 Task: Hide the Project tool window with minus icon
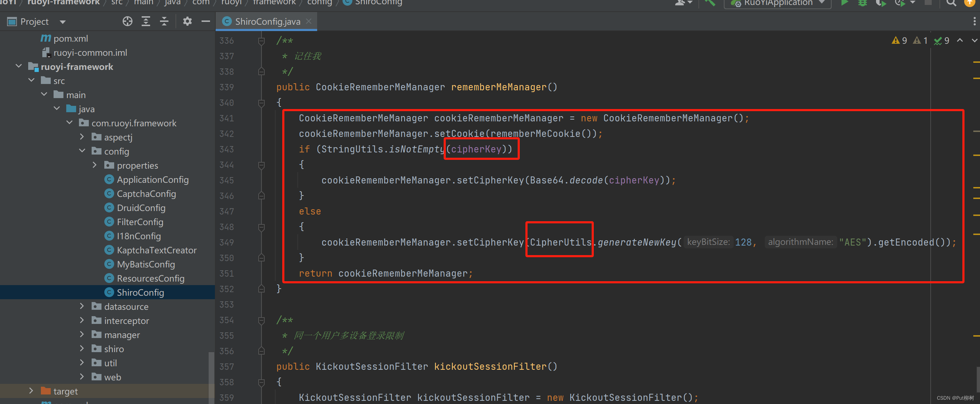pyautogui.click(x=206, y=21)
